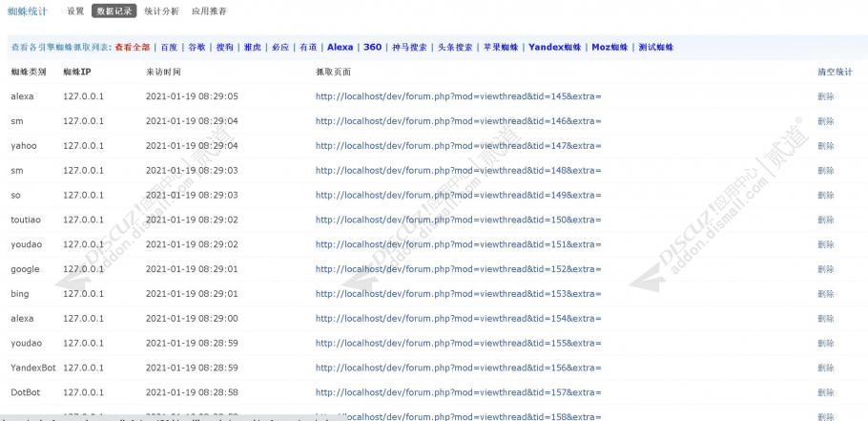This screenshot has height=421, width=868.
Task: Click the 清空统计 link
Action: click(x=836, y=72)
